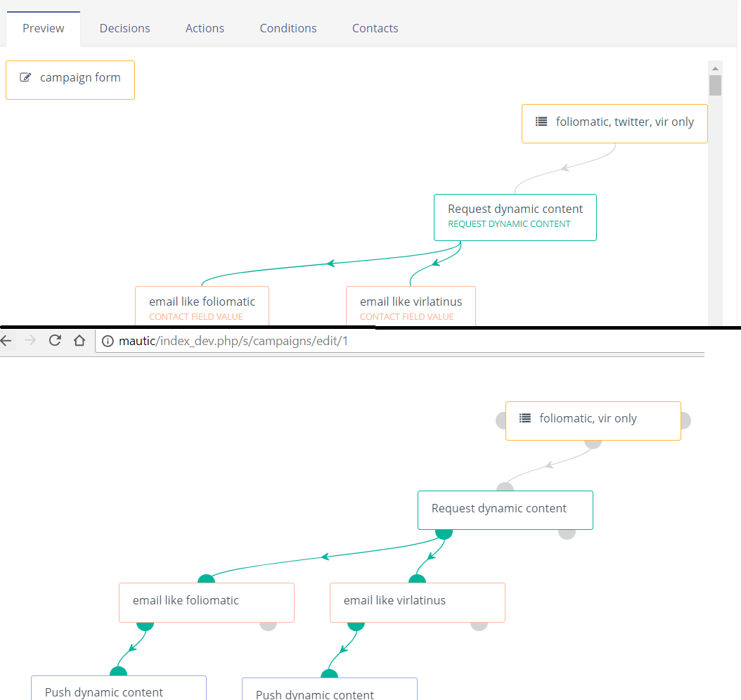Switch to the Actions tab
741x700 pixels.
coord(205,28)
